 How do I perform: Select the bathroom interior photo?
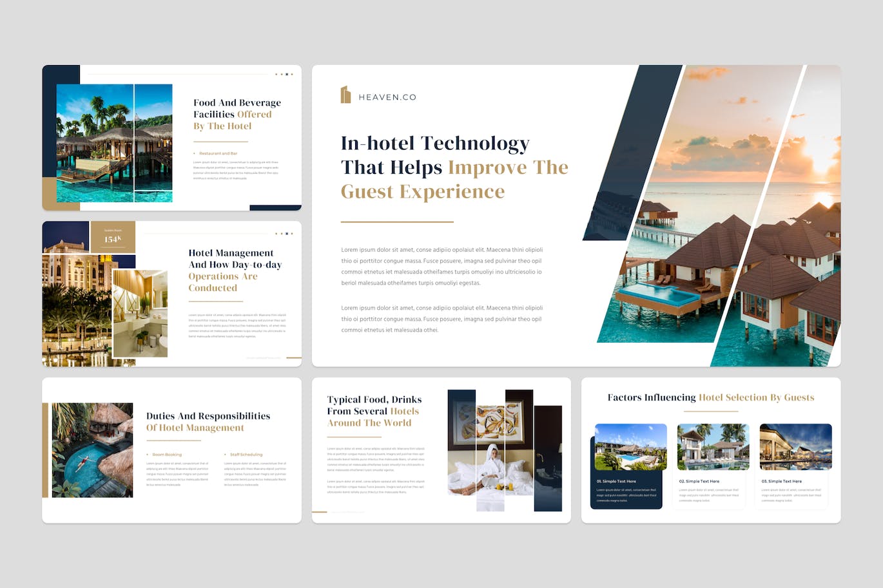tap(140, 314)
